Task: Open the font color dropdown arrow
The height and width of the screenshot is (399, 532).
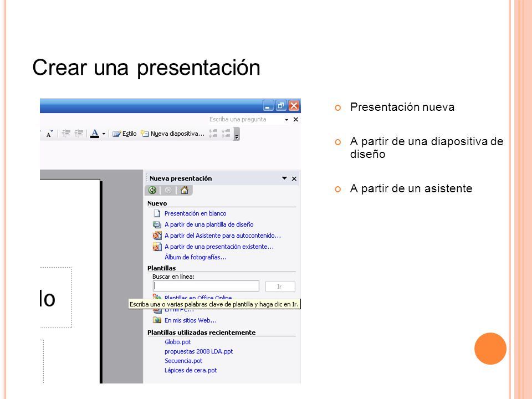Action: coord(104,134)
